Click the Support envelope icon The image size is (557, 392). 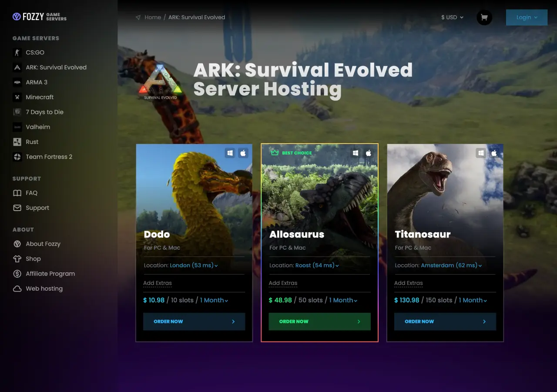point(17,208)
